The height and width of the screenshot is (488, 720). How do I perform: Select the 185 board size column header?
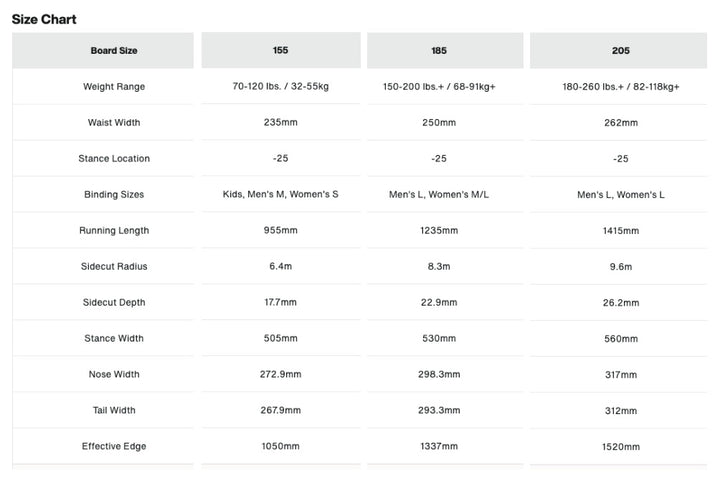pos(445,50)
